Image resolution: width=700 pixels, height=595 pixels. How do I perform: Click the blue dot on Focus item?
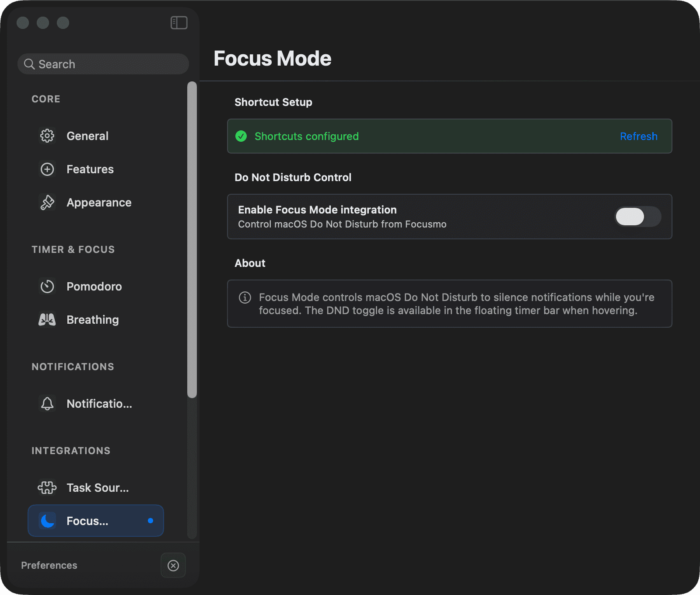(x=150, y=521)
